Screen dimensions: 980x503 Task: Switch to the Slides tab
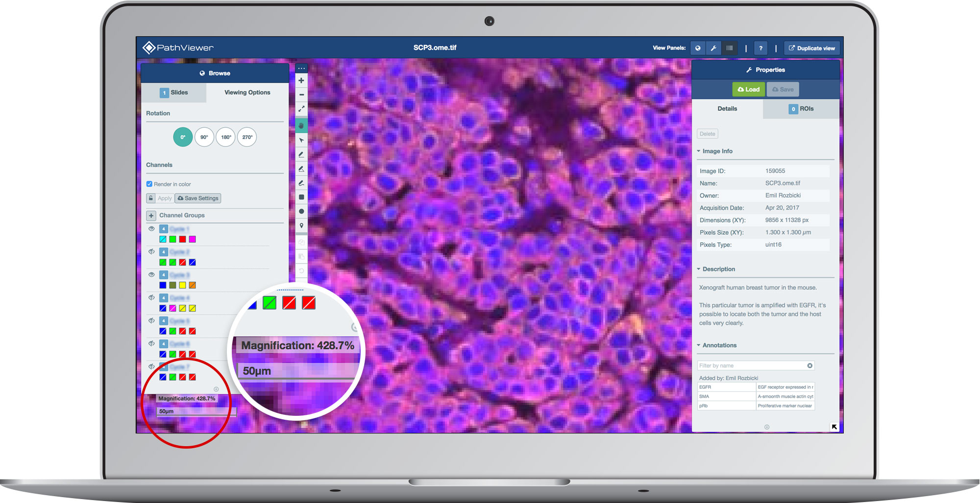click(174, 93)
